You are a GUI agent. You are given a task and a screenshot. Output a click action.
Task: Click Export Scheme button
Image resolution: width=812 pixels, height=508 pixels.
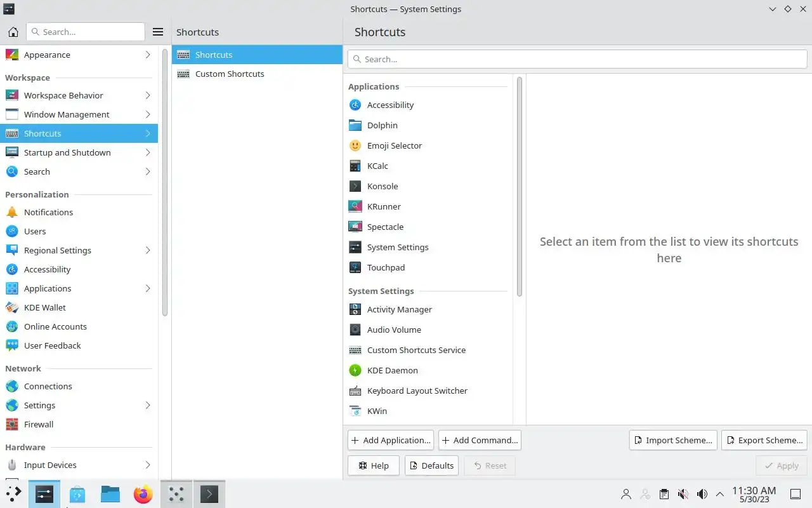click(764, 440)
